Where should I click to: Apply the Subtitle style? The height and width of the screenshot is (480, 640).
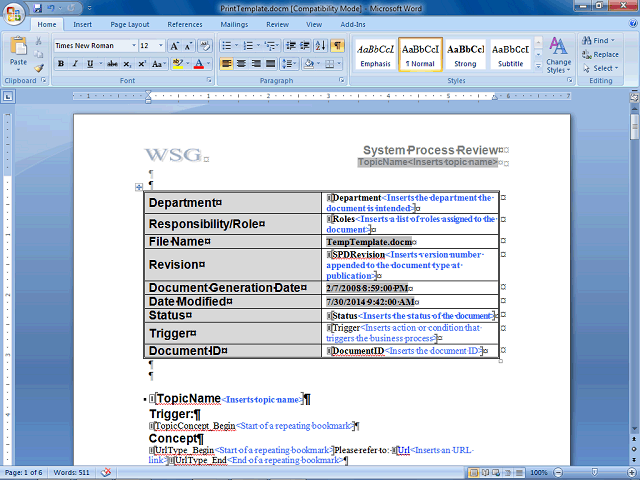(x=510, y=54)
